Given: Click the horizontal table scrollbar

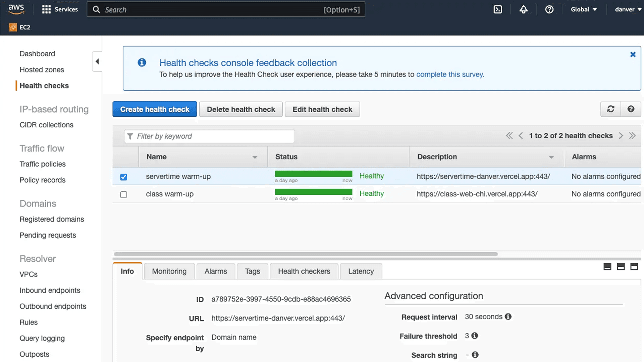Looking at the screenshot, I should point(306,254).
